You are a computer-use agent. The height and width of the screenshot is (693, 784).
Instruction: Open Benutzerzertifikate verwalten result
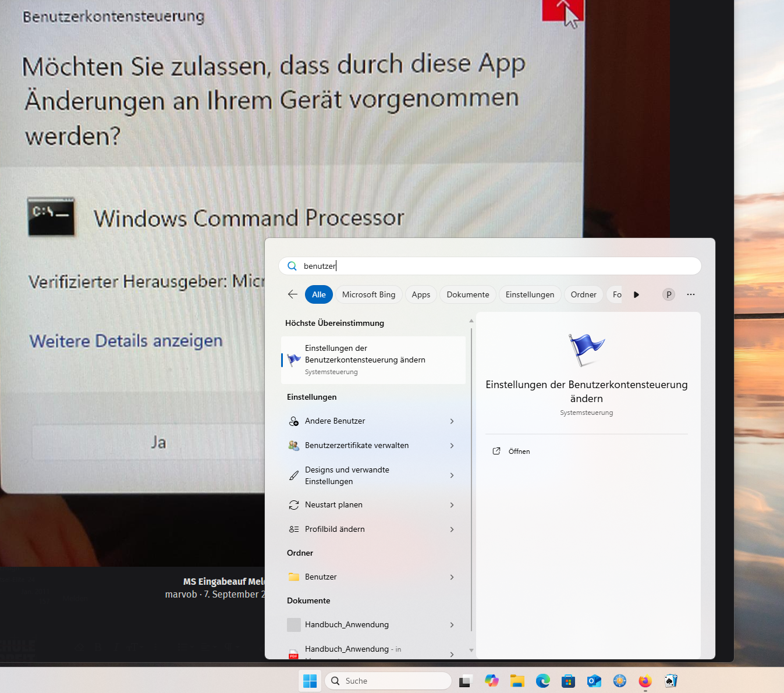(x=373, y=445)
